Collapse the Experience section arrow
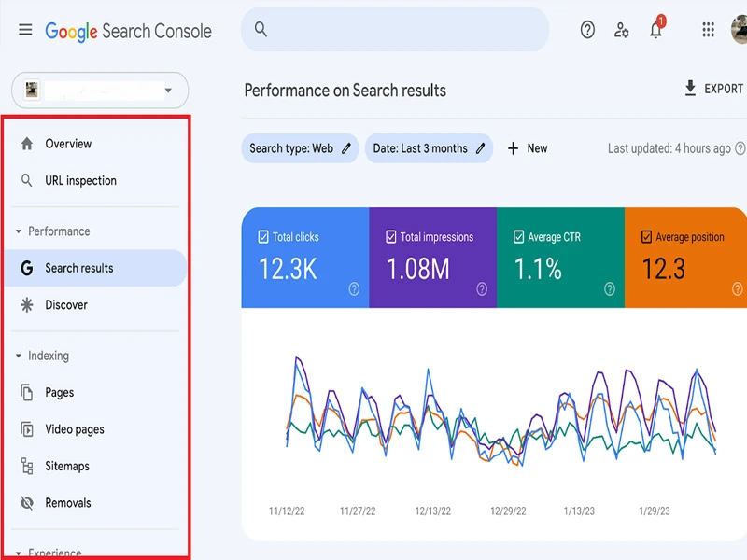The height and width of the screenshot is (560, 747). point(18,553)
